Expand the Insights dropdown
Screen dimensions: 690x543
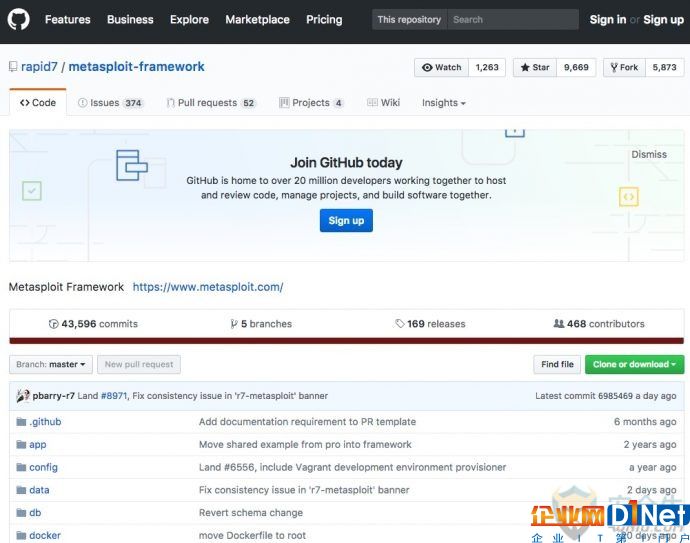(x=444, y=103)
